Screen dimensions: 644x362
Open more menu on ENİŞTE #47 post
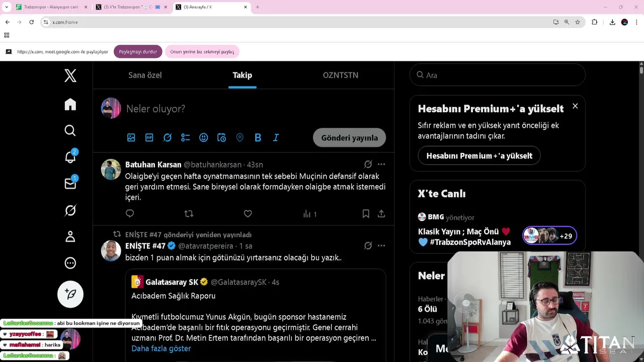(x=381, y=246)
